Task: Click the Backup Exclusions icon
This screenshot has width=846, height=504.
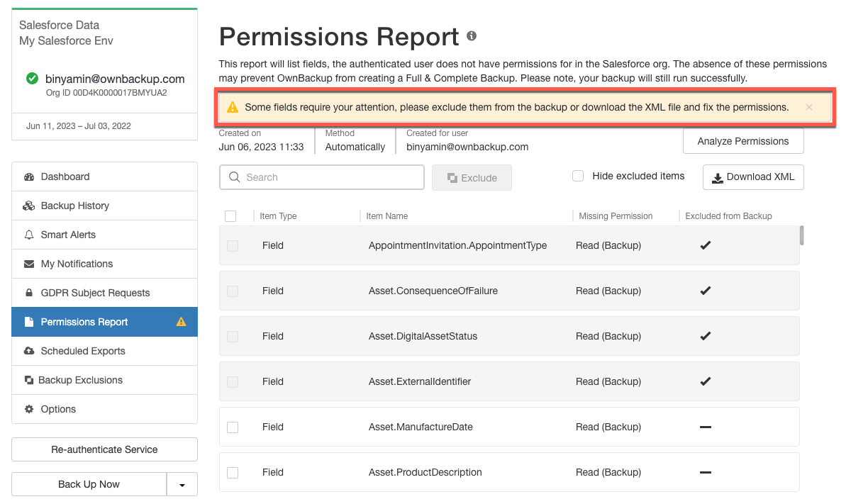Action: tap(28, 379)
